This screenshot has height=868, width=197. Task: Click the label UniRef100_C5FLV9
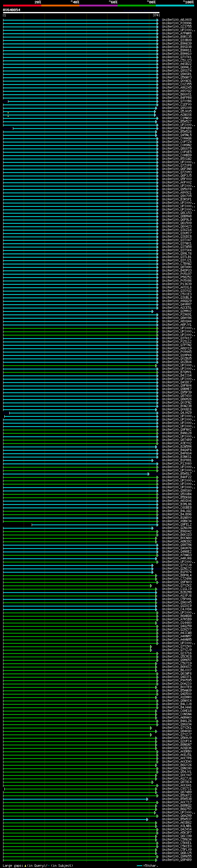tap(177, 850)
